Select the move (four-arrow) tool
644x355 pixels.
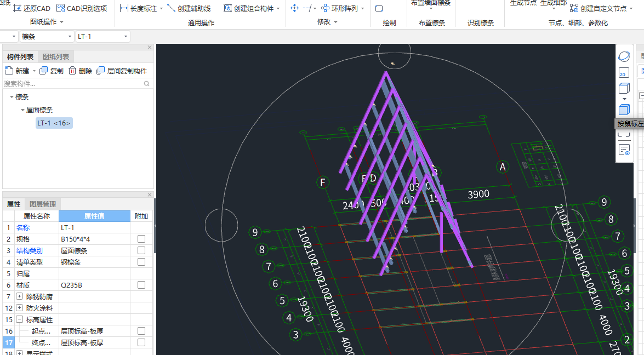[294, 8]
